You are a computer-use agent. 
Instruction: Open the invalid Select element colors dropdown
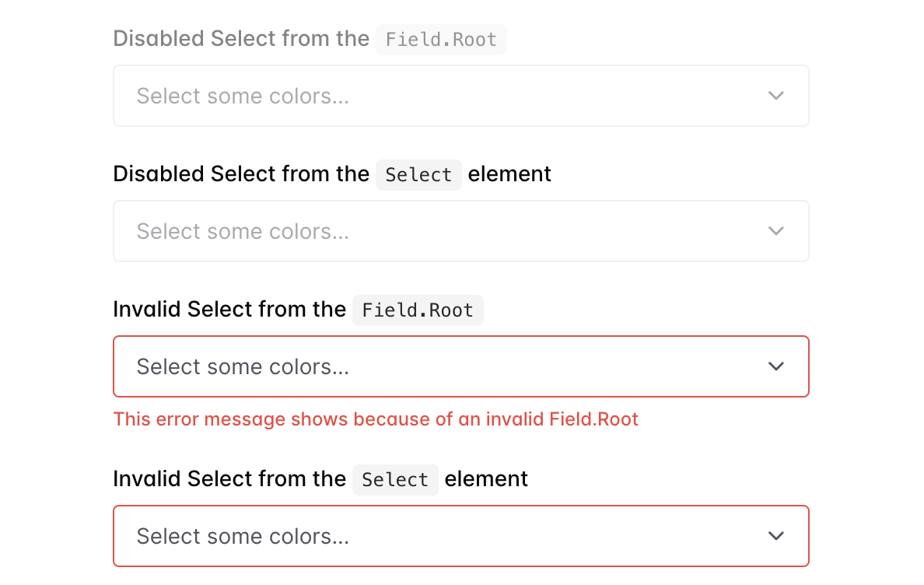tap(460, 536)
